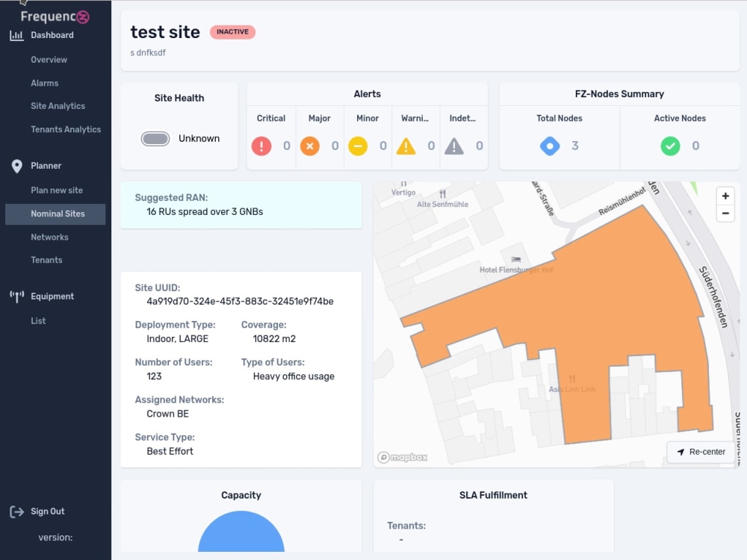Zoom out on the map
Screen dimensions: 747x560
point(725,214)
